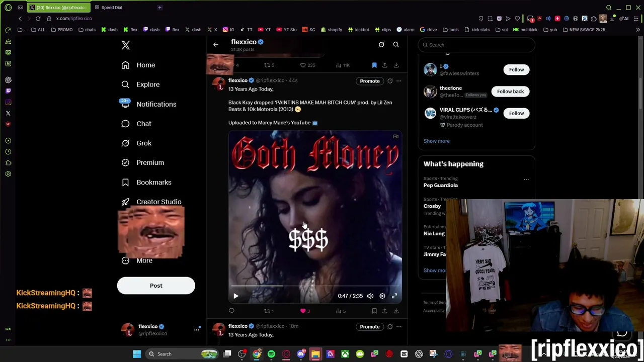Share the post with 235 likes
Image resolution: width=644 pixels, height=362 pixels.
[385, 65]
